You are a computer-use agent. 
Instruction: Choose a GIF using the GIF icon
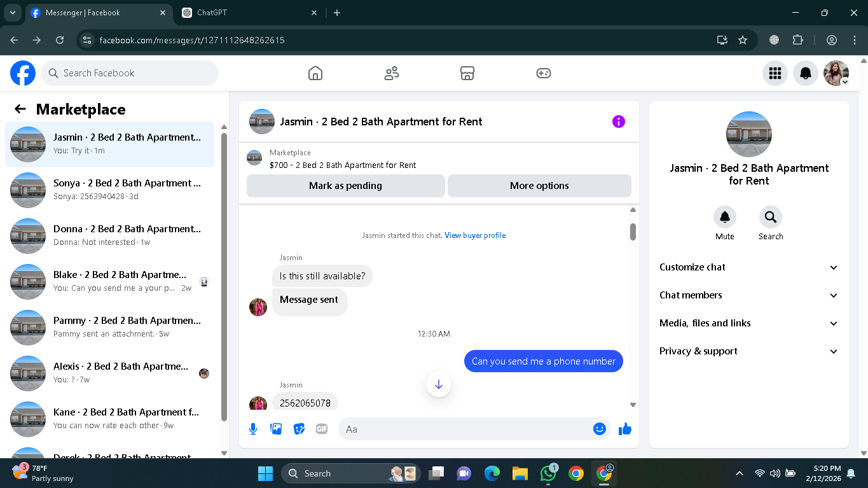(322, 429)
